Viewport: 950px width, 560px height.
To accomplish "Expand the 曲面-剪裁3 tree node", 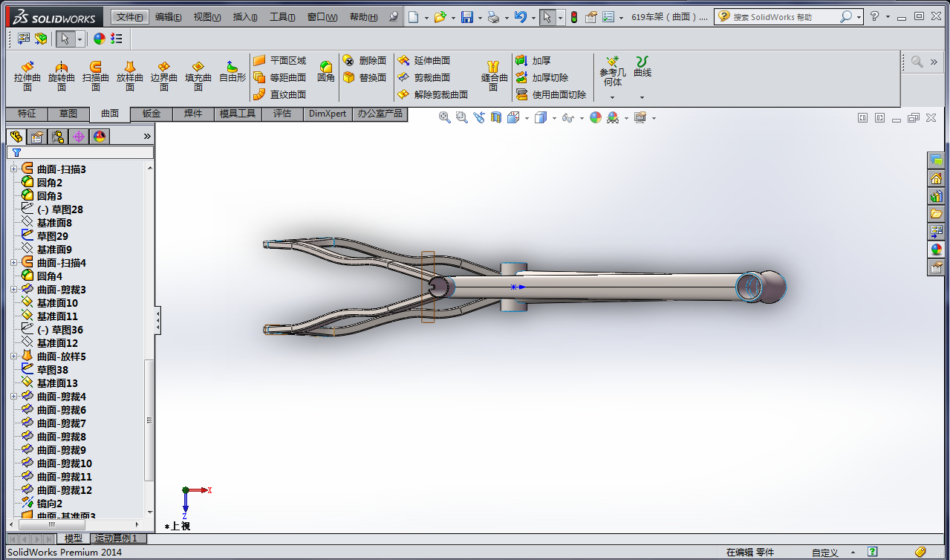I will [x=13, y=290].
